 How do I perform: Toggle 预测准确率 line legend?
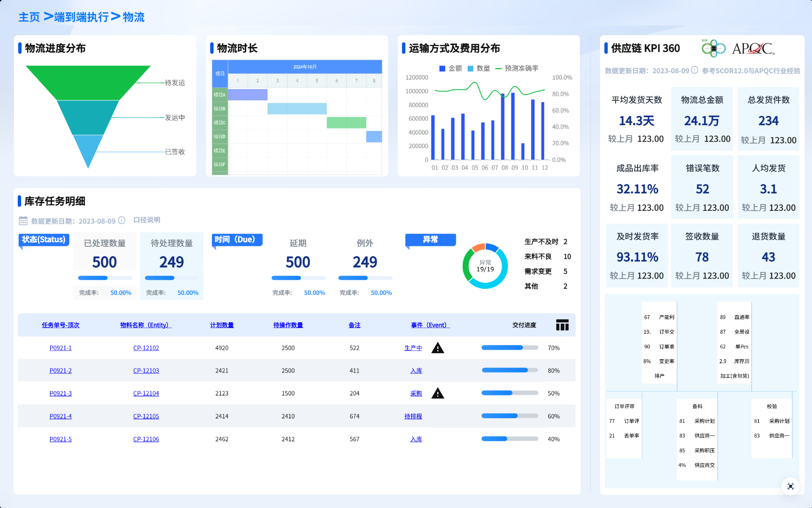click(x=517, y=69)
